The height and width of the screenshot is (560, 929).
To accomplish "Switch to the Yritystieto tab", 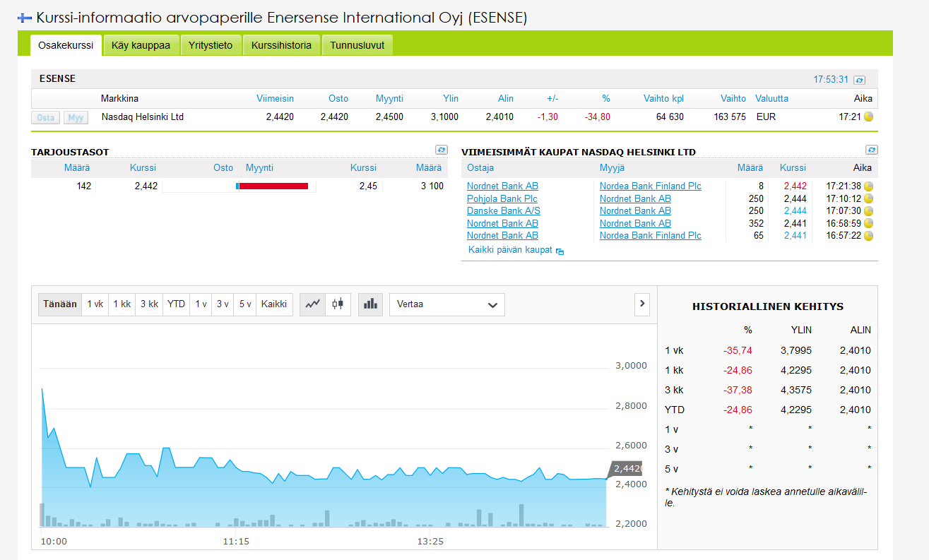I will [x=211, y=45].
